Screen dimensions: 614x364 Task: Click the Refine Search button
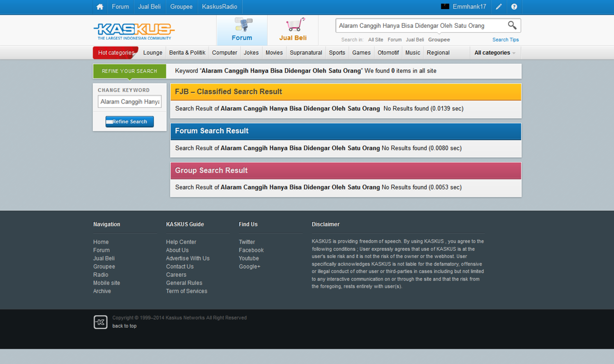tap(130, 122)
